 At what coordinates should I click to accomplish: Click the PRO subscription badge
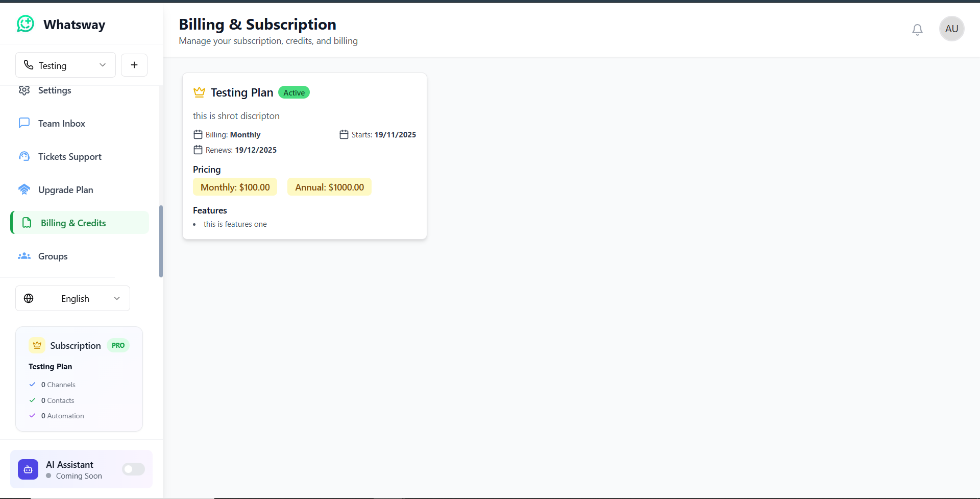click(118, 345)
